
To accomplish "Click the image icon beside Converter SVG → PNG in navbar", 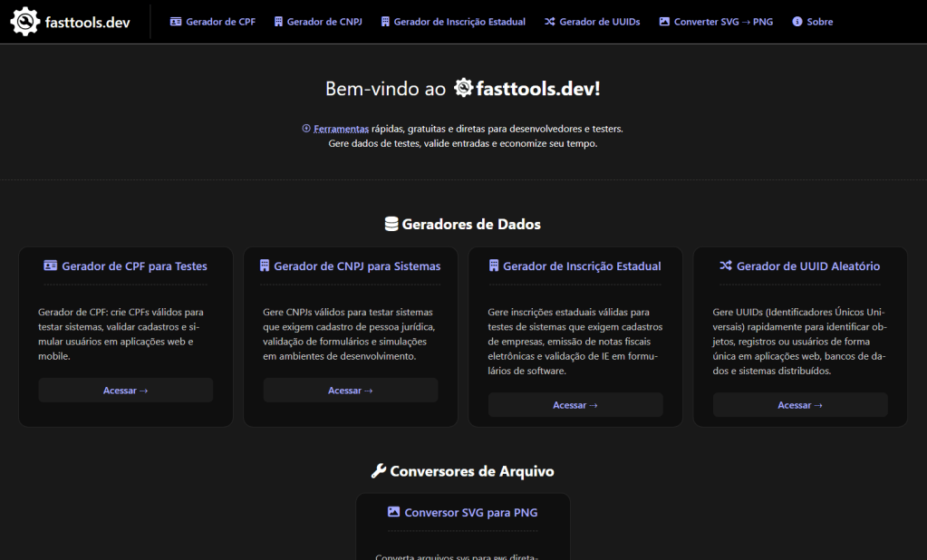I will coord(664,22).
